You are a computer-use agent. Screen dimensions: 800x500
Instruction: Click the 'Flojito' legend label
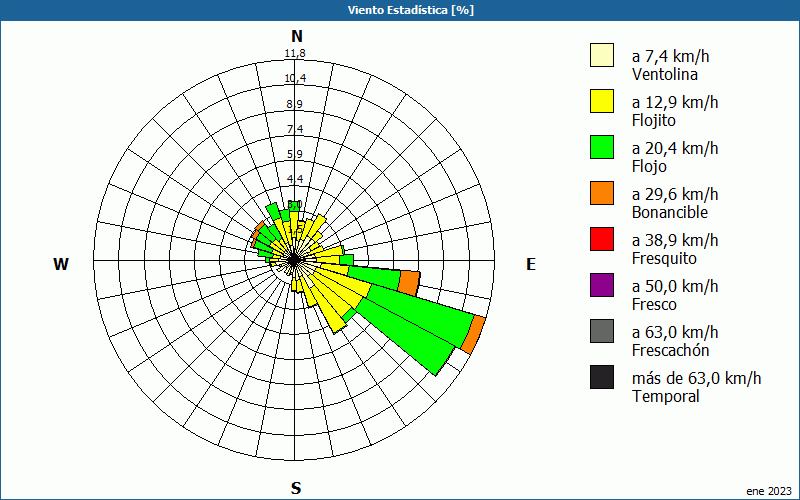(654, 120)
